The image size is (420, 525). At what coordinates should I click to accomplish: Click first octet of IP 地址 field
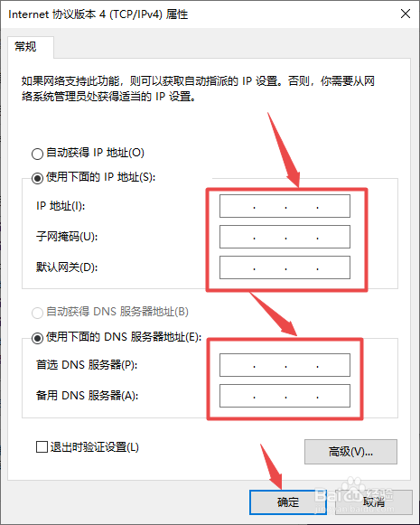[x=237, y=206]
